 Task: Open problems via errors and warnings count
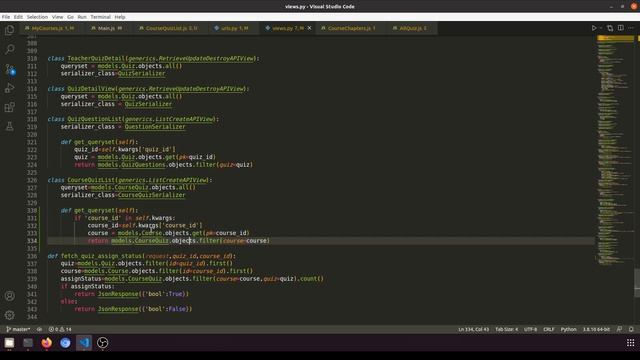coord(60,329)
